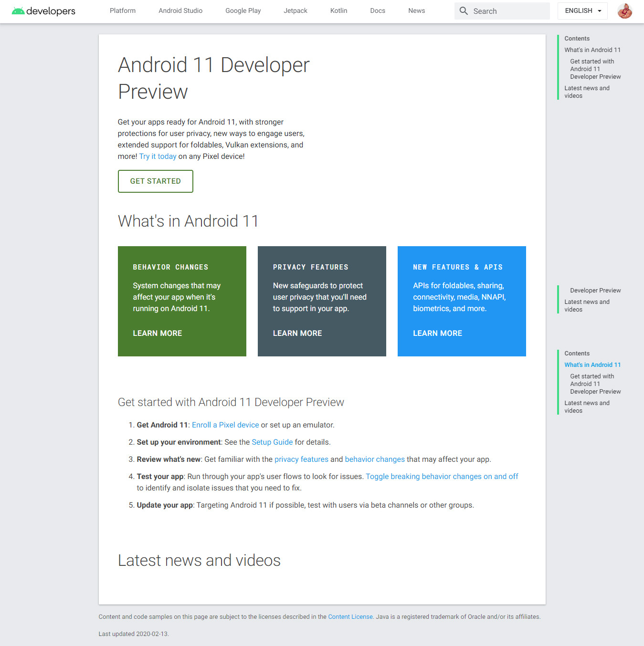This screenshot has width=644, height=646.
Task: Open the Platform menu item
Action: 123,11
